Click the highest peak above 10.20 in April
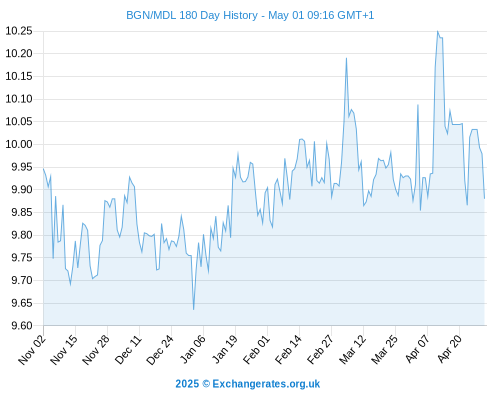 pyautogui.click(x=438, y=32)
